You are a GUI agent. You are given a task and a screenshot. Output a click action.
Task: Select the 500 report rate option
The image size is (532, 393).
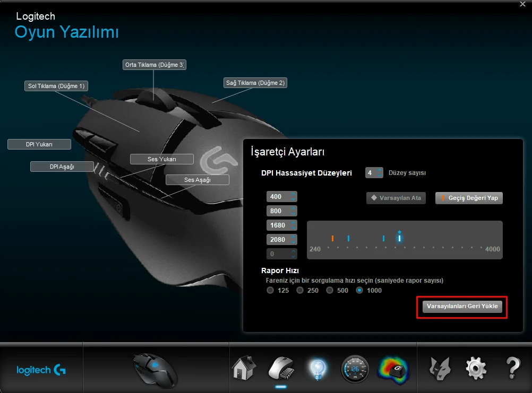point(329,290)
